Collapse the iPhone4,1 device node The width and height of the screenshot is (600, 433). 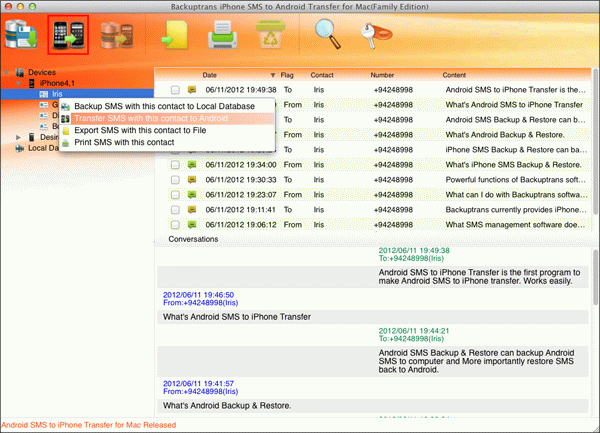point(18,83)
